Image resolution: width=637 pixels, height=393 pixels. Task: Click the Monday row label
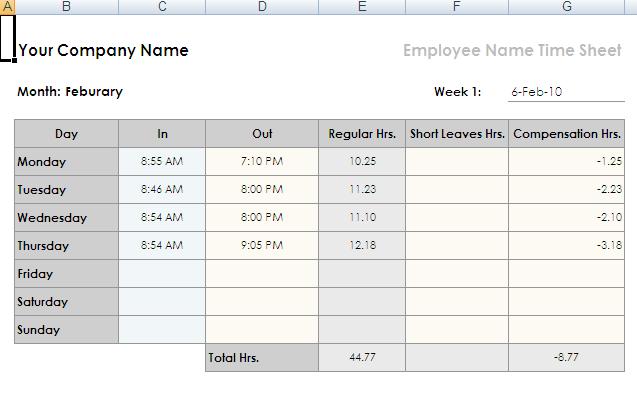click(67, 162)
